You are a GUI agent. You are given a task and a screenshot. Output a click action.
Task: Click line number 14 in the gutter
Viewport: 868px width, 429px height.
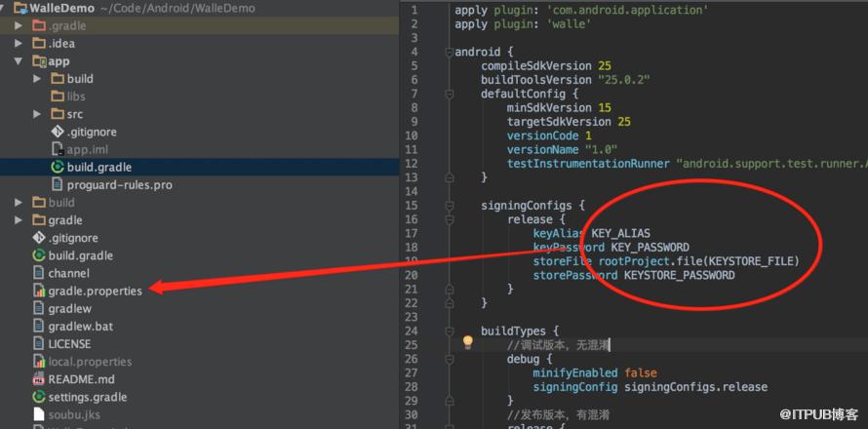tap(412, 191)
